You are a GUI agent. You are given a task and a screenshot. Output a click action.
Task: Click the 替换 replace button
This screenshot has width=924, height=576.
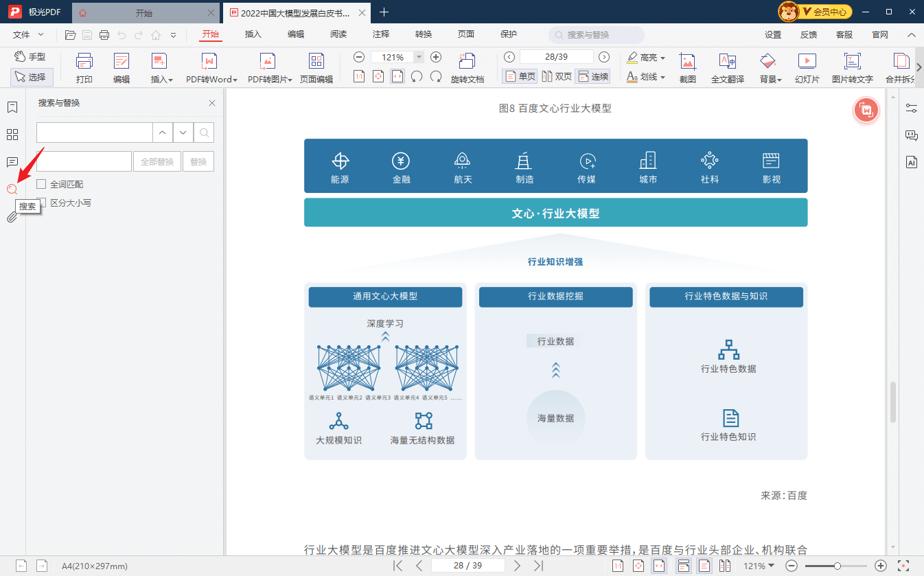pyautogui.click(x=198, y=161)
